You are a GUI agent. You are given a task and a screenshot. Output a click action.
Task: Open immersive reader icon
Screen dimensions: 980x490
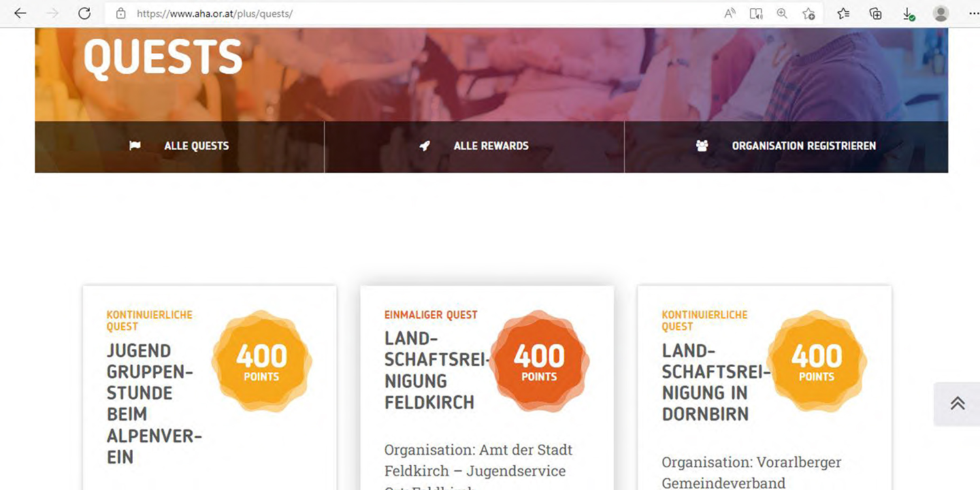click(x=756, y=14)
